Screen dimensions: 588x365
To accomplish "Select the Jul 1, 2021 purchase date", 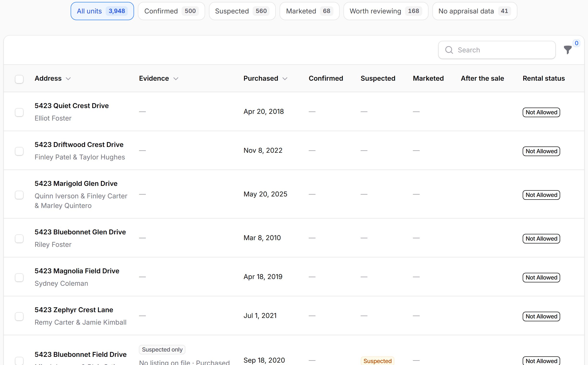I will click(x=260, y=316).
